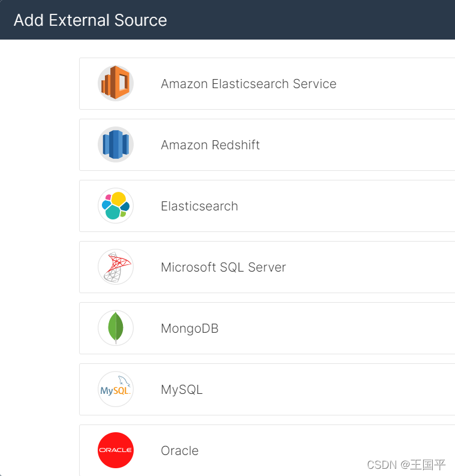Click the Amazon Redshift blue icon

pos(116,144)
